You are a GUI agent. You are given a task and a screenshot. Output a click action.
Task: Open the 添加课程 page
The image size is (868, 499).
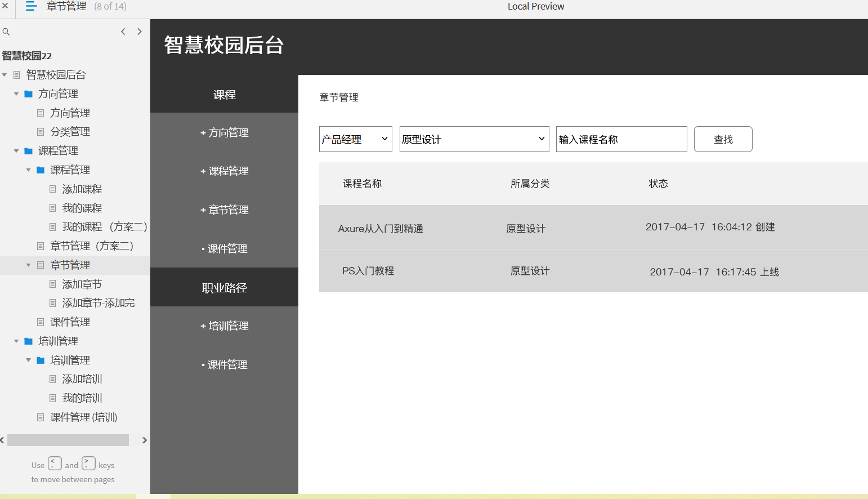pyautogui.click(x=82, y=189)
